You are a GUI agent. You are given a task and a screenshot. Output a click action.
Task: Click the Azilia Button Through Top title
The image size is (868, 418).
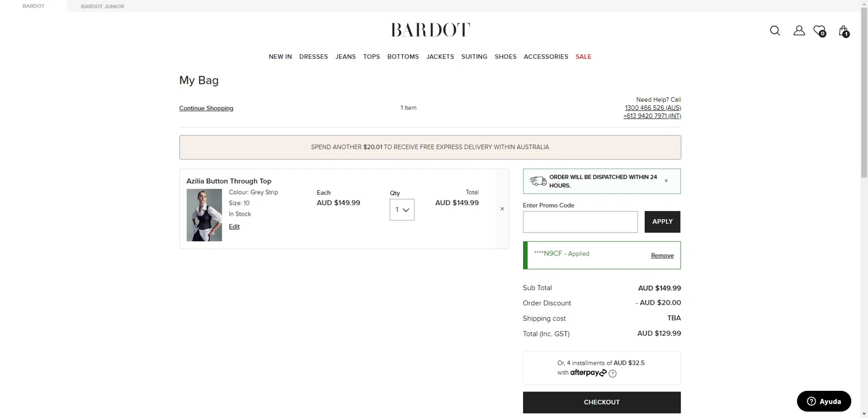pos(229,181)
